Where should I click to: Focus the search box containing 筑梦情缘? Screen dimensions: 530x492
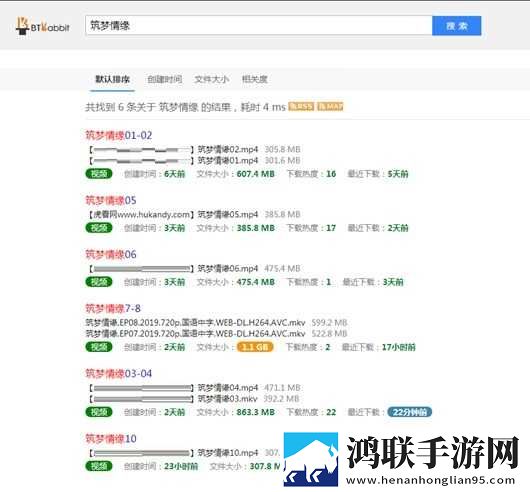click(259, 25)
